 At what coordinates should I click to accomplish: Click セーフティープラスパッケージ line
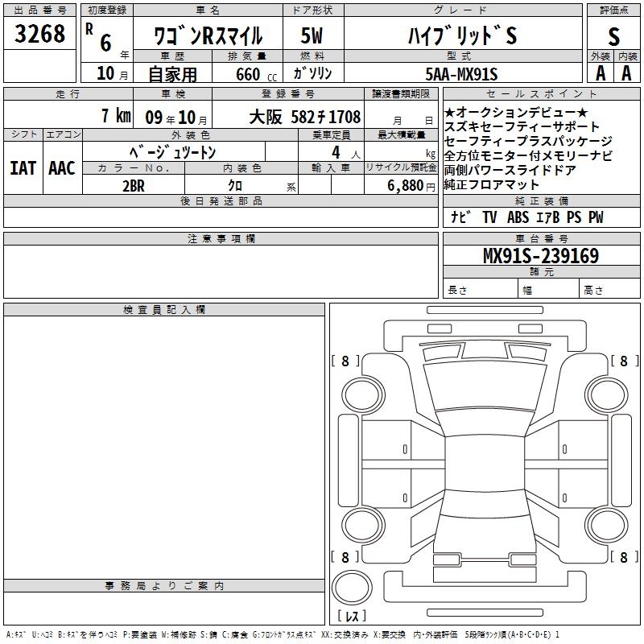528,141
